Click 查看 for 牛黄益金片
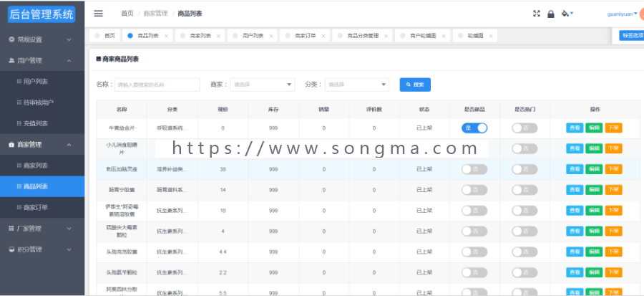Image resolution: width=644 pixels, height=296 pixels. click(x=575, y=128)
